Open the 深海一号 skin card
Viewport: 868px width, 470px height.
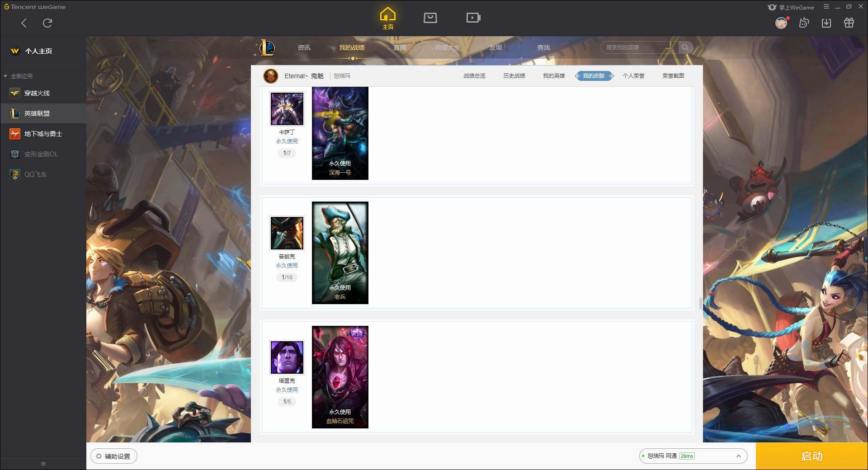click(x=340, y=133)
